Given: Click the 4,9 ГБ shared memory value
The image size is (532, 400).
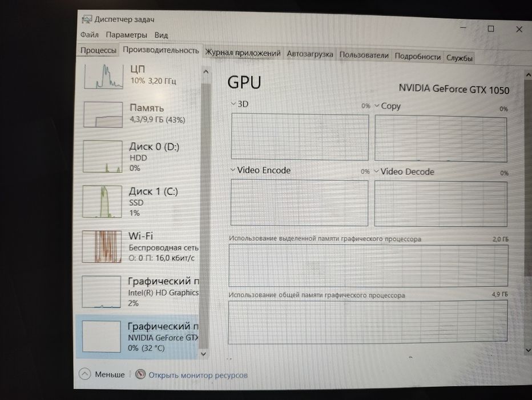Looking at the screenshot, I should [500, 294].
